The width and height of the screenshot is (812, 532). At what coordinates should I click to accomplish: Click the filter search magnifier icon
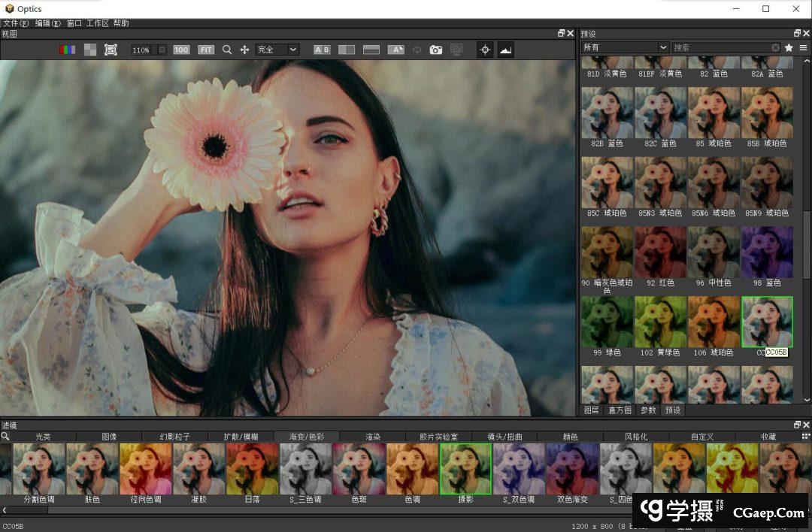point(5,436)
